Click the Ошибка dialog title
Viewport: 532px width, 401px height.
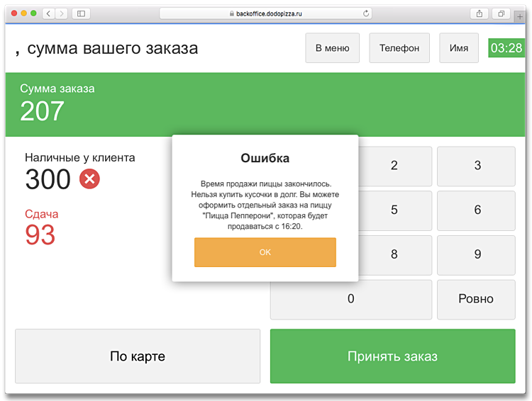tap(265, 158)
